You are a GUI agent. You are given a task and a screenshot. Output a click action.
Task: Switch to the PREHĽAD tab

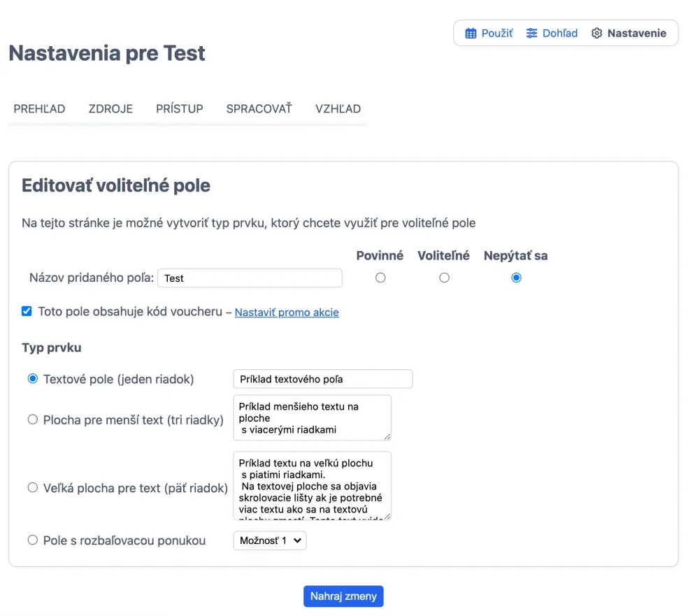(x=39, y=108)
